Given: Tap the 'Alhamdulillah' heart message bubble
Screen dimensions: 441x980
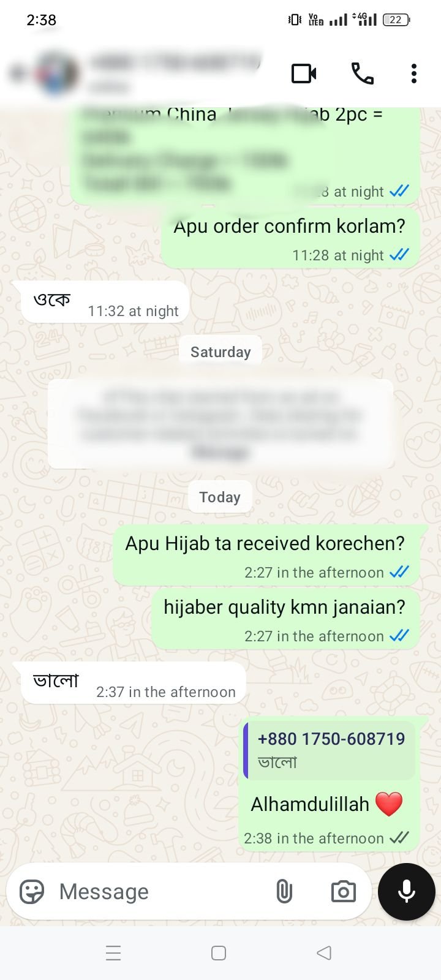Looking at the screenshot, I should 329,783.
